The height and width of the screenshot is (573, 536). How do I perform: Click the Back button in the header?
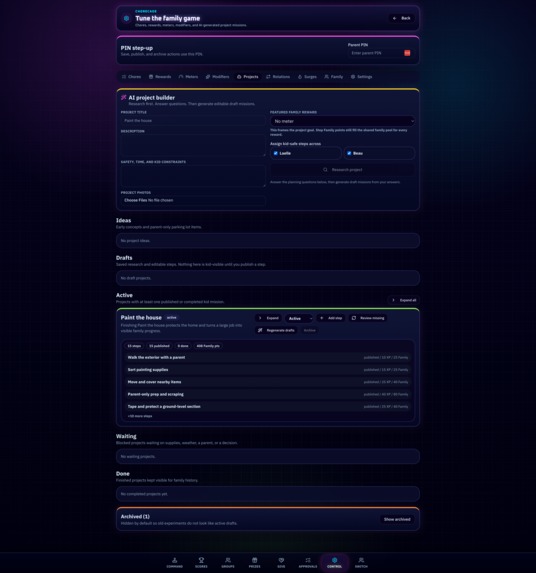(402, 18)
